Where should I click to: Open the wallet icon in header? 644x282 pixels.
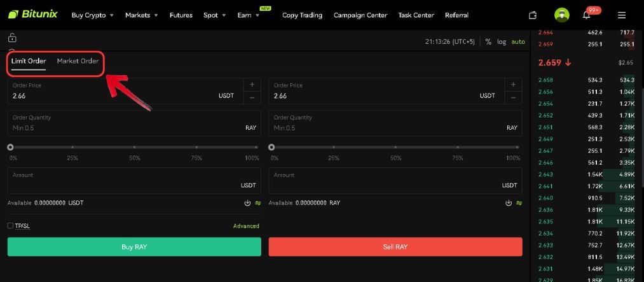tap(533, 15)
